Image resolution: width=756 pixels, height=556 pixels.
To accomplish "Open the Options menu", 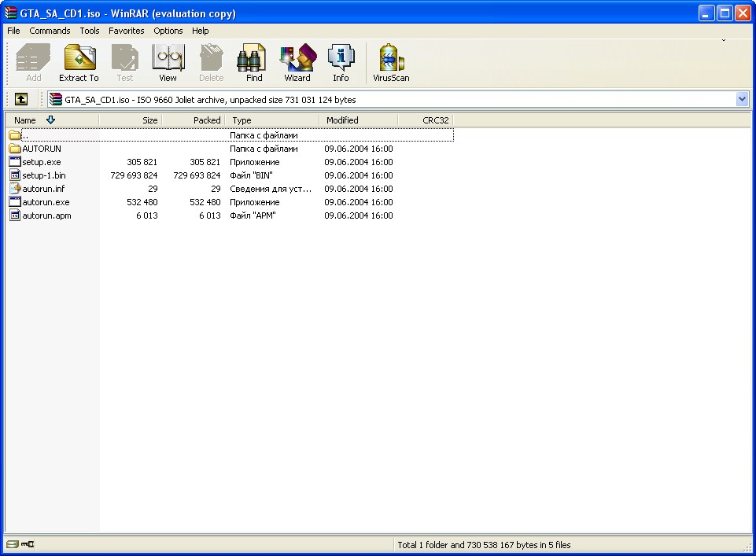I will [x=168, y=31].
